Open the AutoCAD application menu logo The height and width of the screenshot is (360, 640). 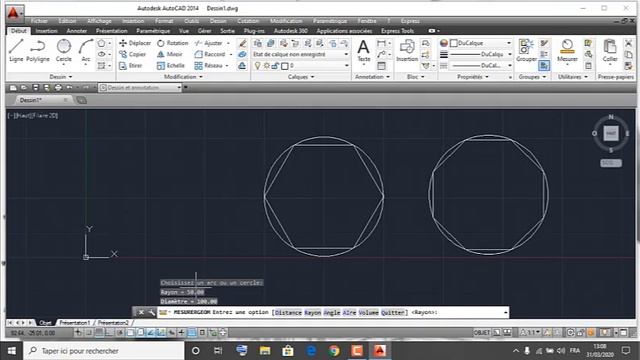pyautogui.click(x=14, y=13)
